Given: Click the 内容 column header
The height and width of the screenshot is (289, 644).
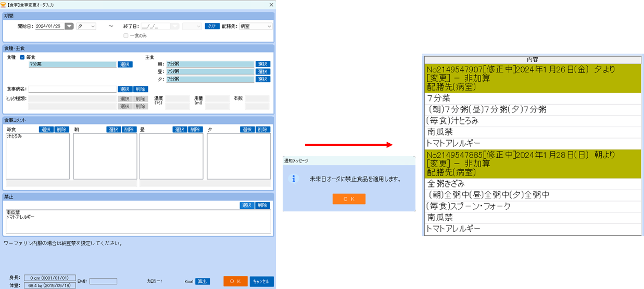Looking at the screenshot, I should pos(533,60).
